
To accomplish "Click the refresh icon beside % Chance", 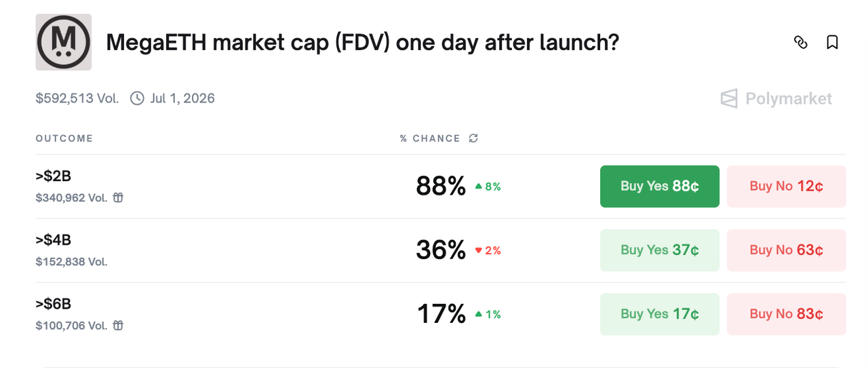I will click(x=473, y=138).
